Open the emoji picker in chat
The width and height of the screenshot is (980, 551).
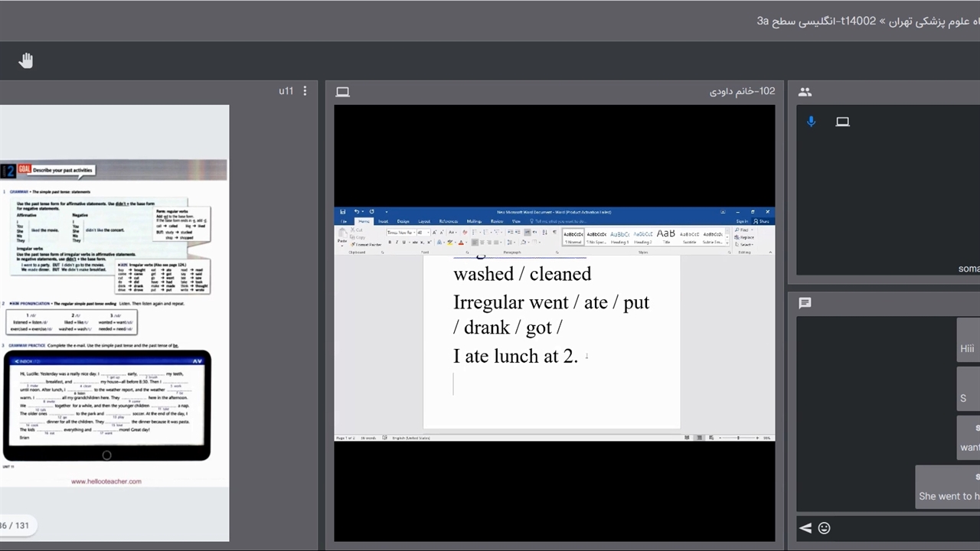point(824,528)
